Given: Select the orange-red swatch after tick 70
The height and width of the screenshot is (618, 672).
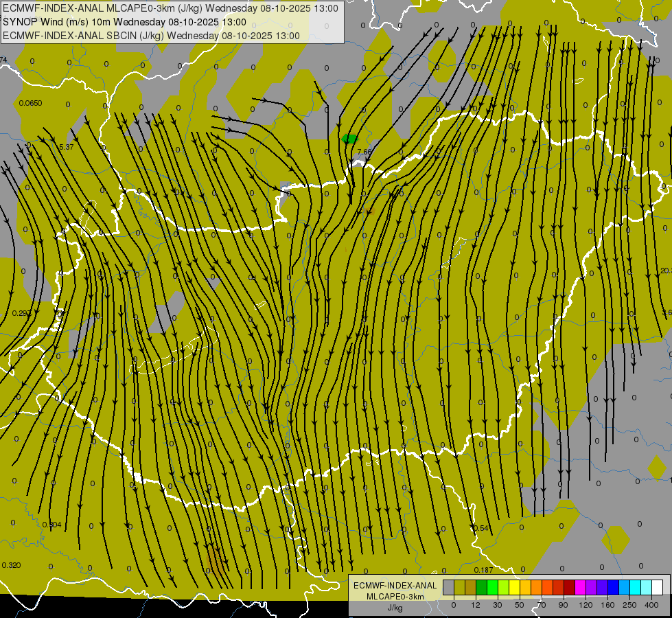Looking at the screenshot, I should click(547, 587).
